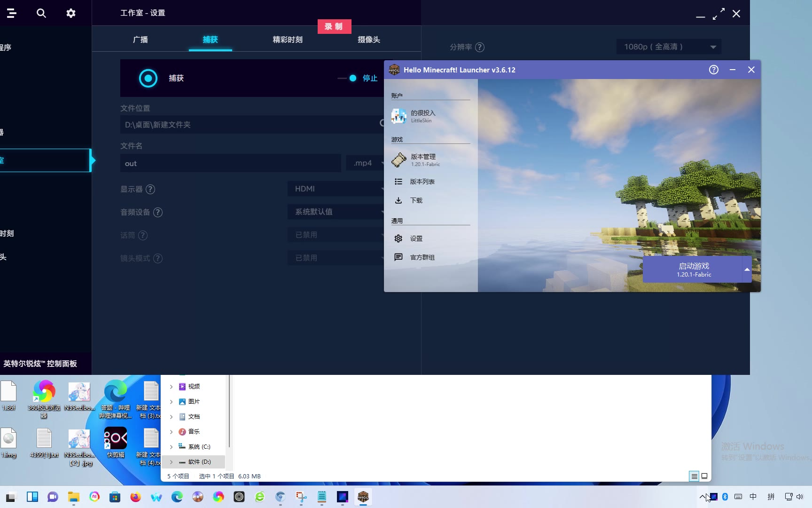Click Snipping Tool icon in the taskbar
This screenshot has height=508, width=812.
tap(301, 497)
